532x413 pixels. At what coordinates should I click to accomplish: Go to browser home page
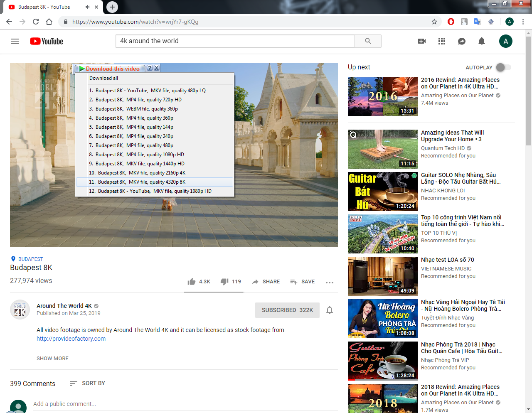tap(49, 22)
